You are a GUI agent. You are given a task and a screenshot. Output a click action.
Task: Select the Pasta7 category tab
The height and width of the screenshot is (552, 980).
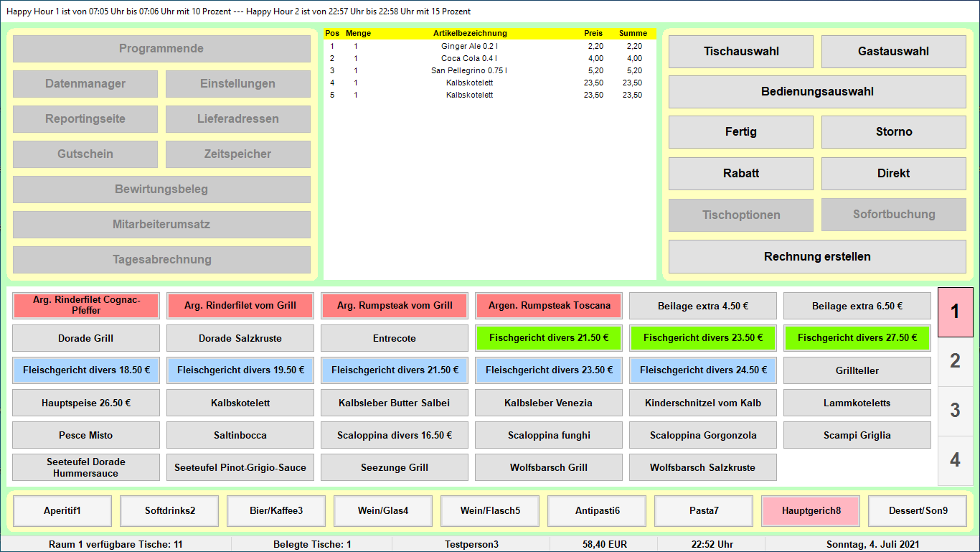click(705, 511)
